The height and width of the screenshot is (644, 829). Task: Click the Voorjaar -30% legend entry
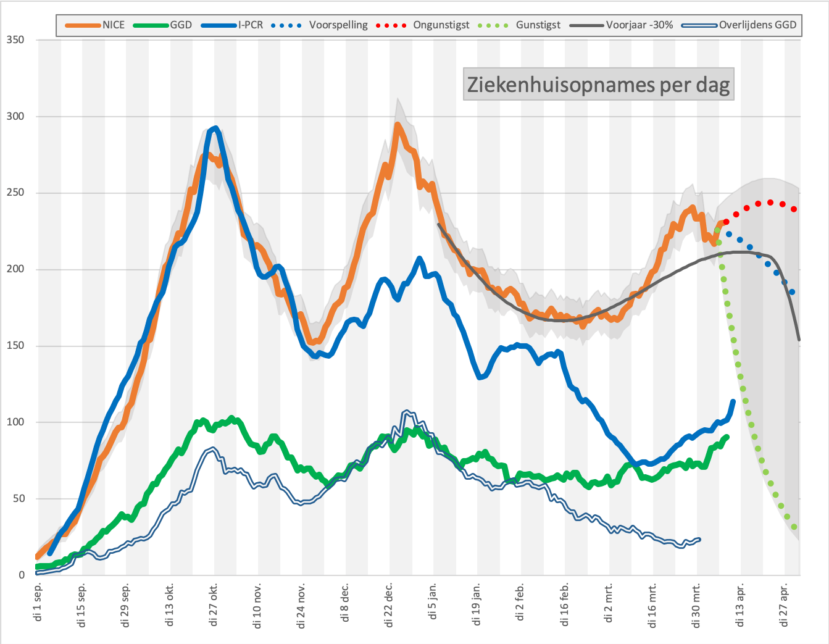click(x=621, y=25)
